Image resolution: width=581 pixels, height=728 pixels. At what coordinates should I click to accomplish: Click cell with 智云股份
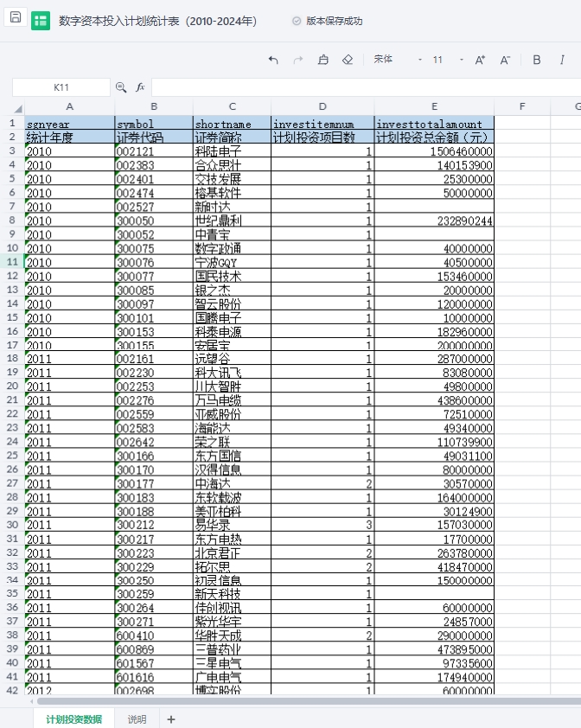click(x=233, y=304)
